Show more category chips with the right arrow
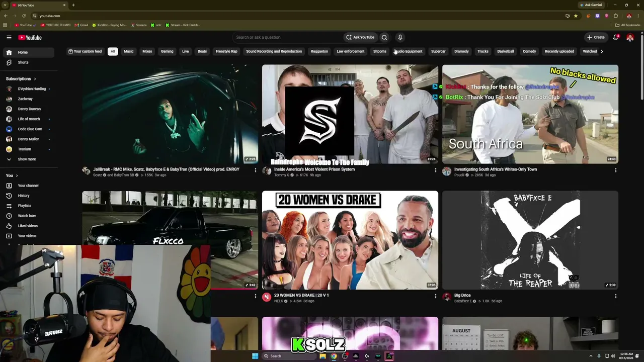644x362 pixels. (601, 51)
